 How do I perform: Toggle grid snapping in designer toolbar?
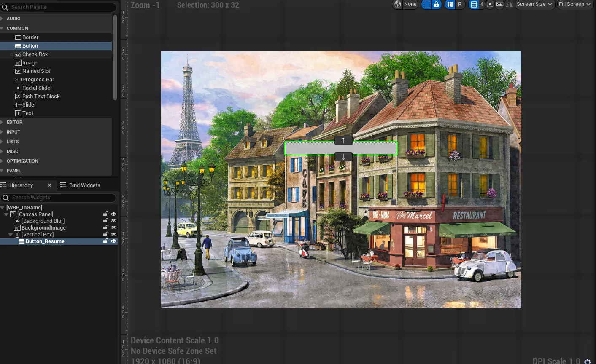(x=474, y=4)
